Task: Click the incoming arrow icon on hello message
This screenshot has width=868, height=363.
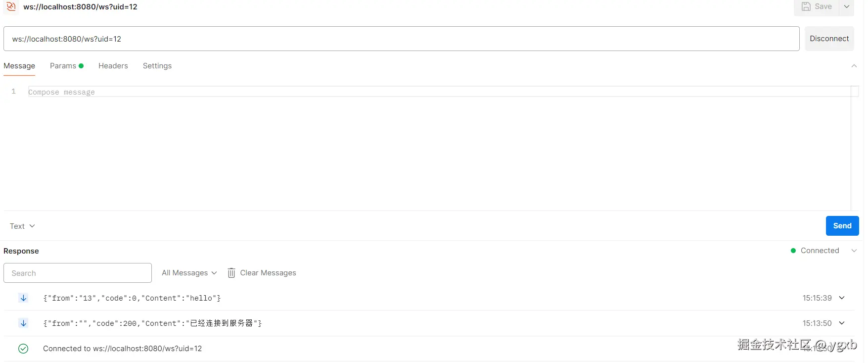Action: click(23, 298)
